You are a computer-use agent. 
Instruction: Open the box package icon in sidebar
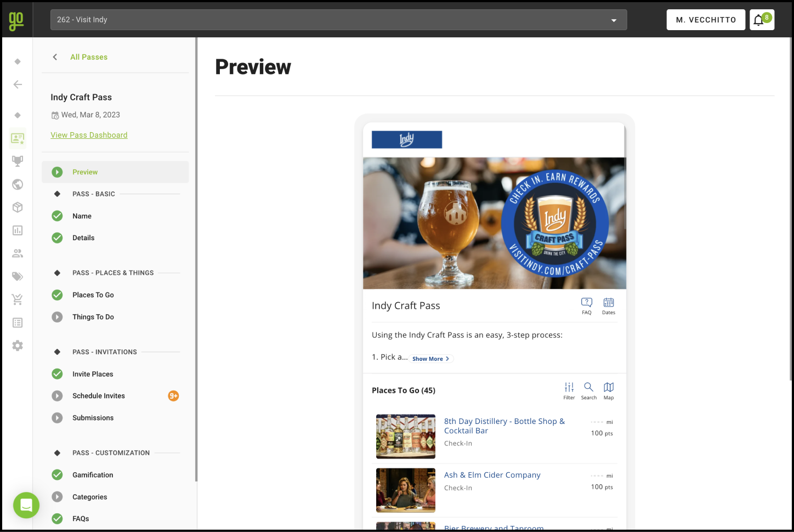[18, 207]
